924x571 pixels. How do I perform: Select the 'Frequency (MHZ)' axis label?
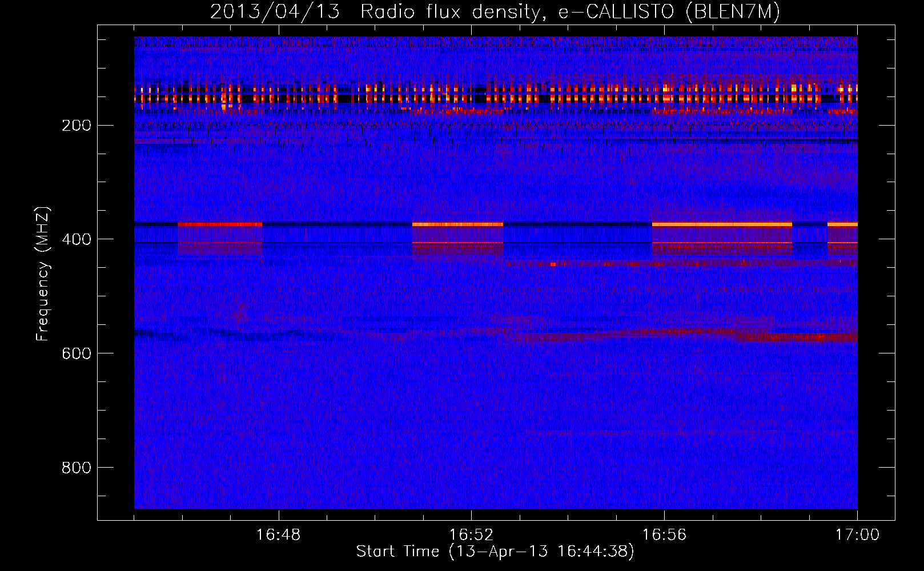pos(43,274)
